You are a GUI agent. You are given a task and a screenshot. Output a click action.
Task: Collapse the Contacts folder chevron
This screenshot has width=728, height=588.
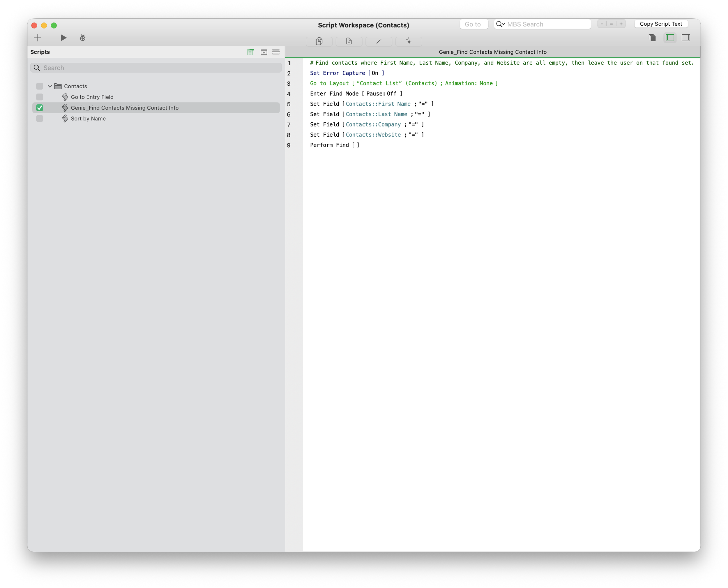coord(50,86)
